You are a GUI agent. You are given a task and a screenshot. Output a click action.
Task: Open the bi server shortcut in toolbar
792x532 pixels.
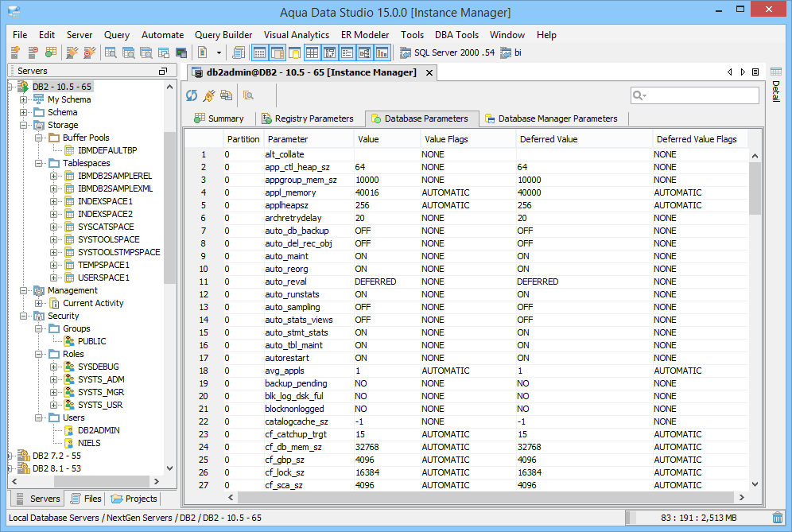[511, 52]
